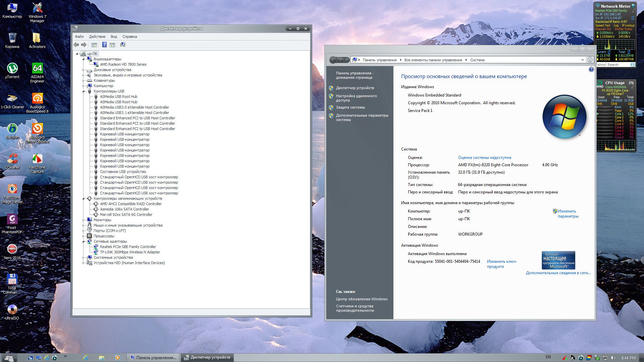The height and width of the screenshot is (362, 644).
Task: Open the µTorrent desktop icon
Action: (x=12, y=71)
